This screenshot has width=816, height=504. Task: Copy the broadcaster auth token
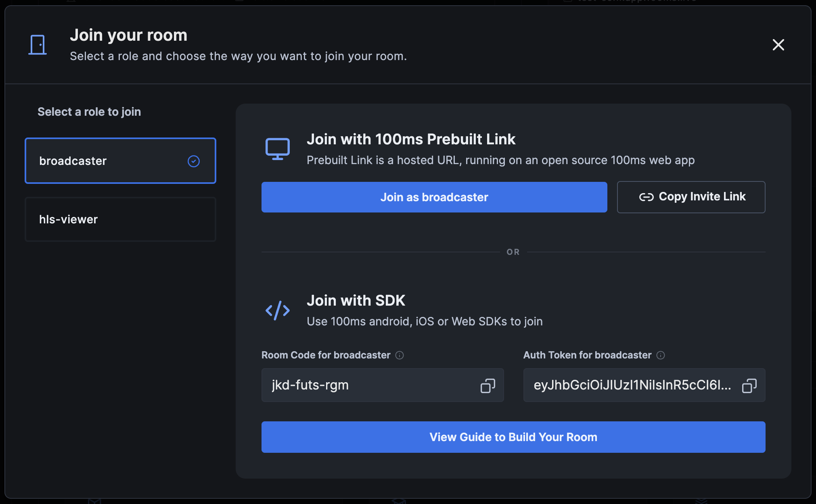[749, 385]
